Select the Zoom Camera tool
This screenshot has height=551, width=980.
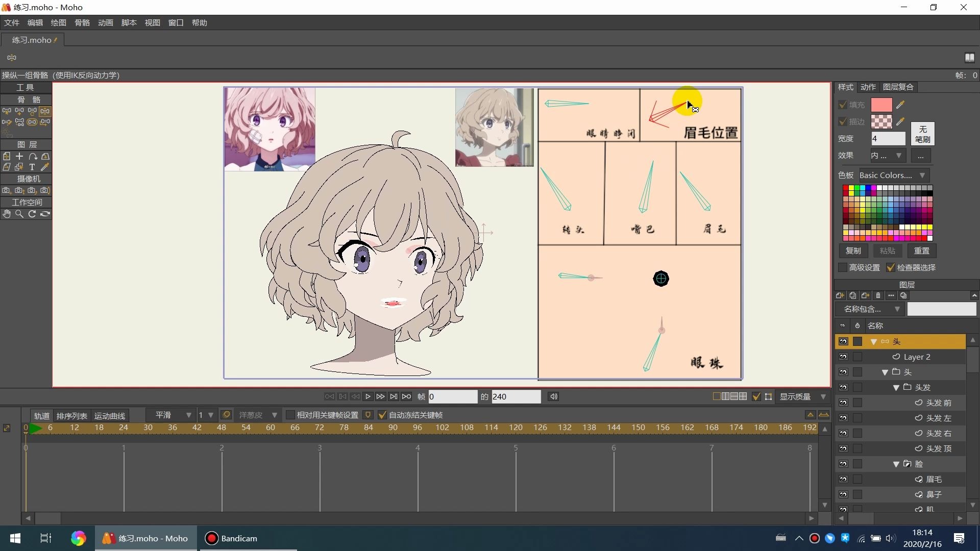19,190
